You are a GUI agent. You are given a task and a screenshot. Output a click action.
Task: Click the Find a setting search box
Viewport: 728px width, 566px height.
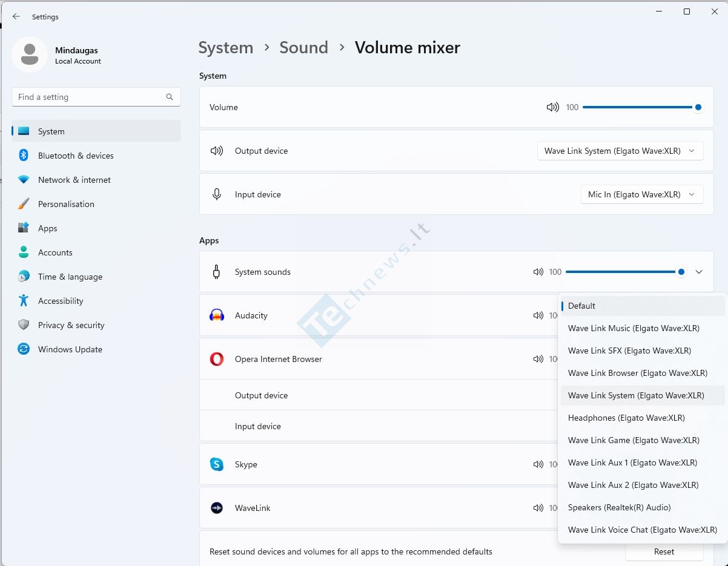(96, 97)
